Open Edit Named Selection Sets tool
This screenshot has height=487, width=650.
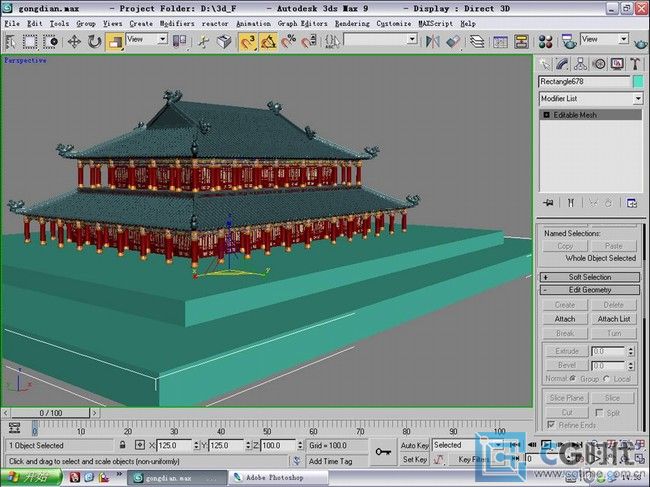pyautogui.click(x=332, y=41)
